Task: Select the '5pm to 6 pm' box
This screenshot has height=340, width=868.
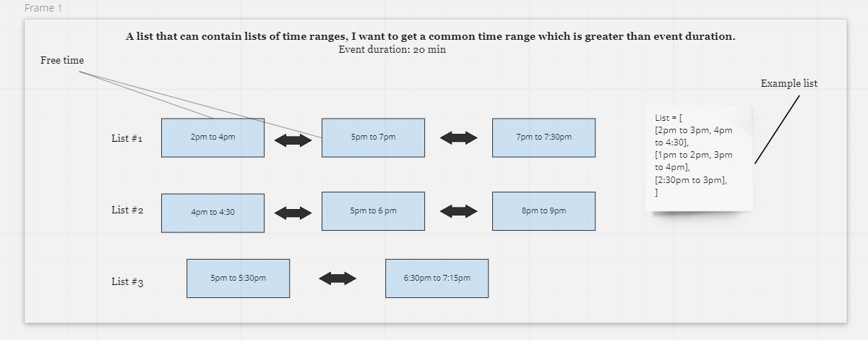Action: point(373,211)
